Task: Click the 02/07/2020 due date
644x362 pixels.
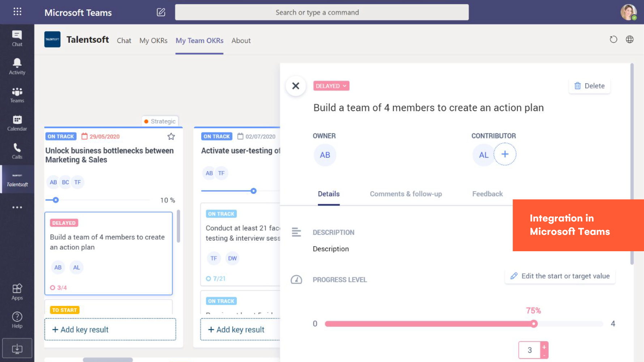Action: coord(257,136)
